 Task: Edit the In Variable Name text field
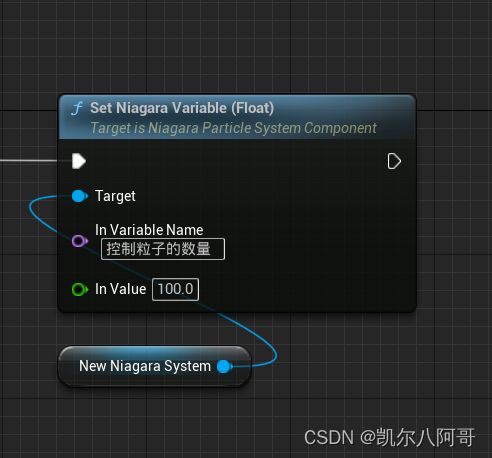(x=163, y=249)
